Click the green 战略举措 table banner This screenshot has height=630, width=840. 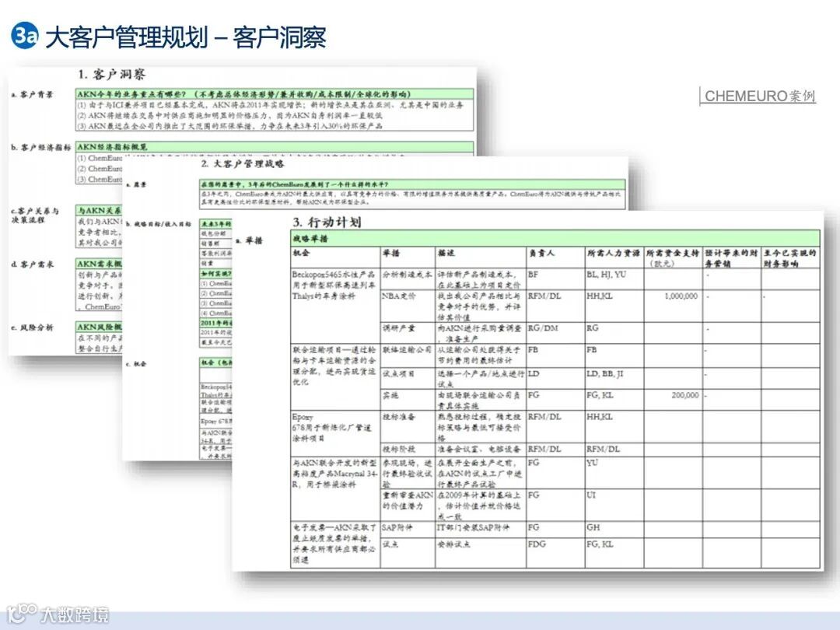pyautogui.click(x=555, y=239)
